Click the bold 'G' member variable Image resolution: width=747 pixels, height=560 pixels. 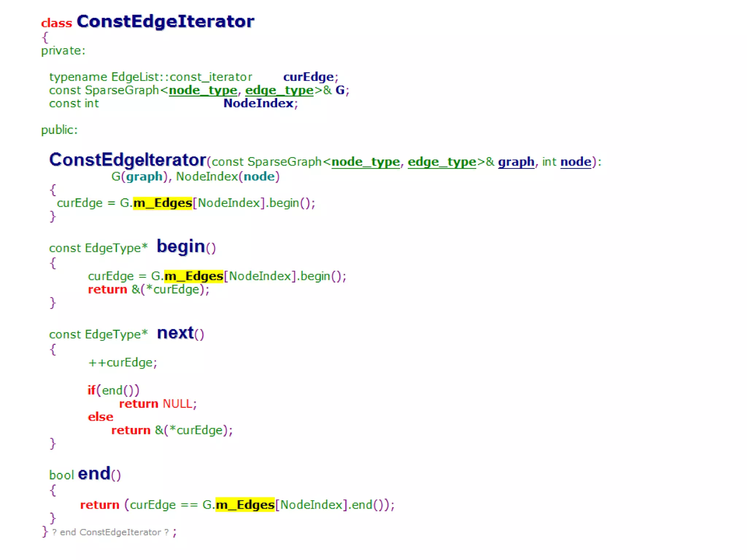pyautogui.click(x=340, y=90)
